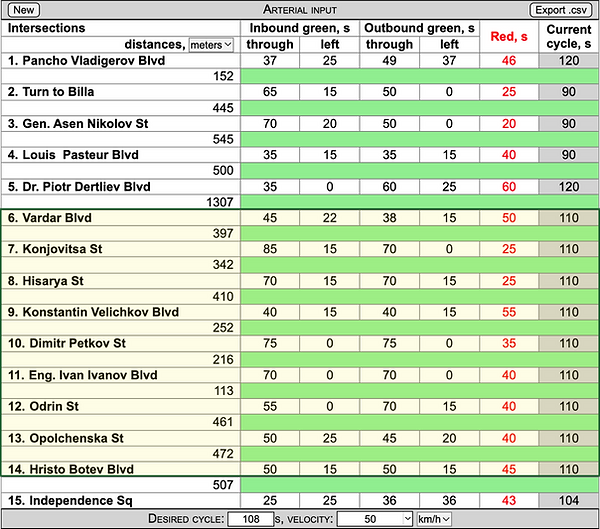This screenshot has height=529, width=600.
Task: Export the table as .csv
Action: coord(561,10)
